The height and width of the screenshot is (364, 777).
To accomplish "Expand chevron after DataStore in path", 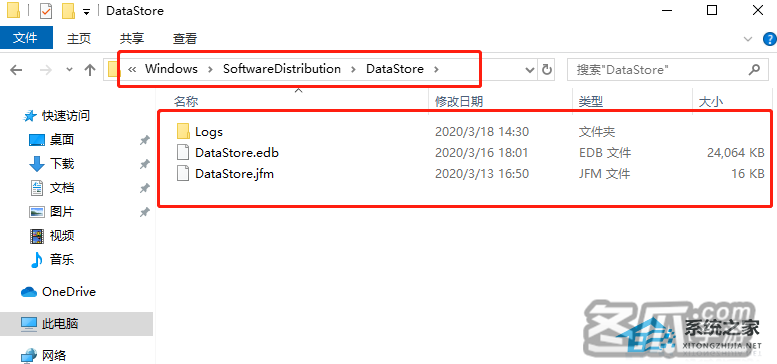I will tap(436, 69).
